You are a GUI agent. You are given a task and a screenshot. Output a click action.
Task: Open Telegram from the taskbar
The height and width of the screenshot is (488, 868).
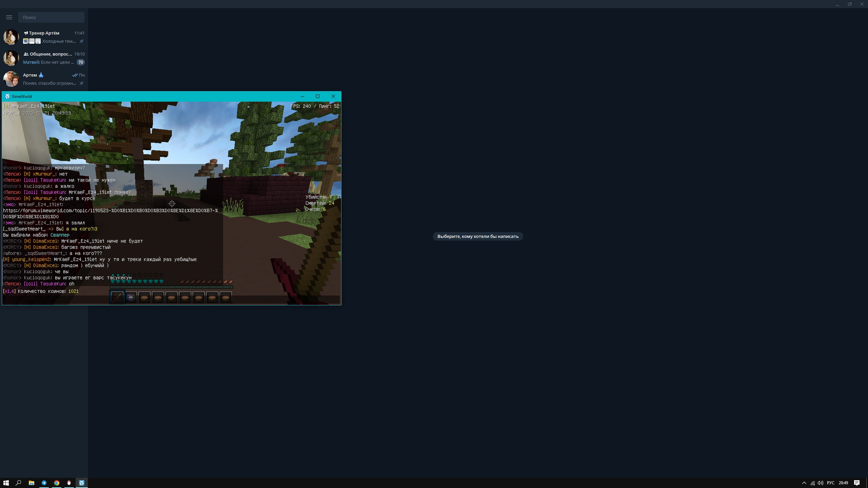click(44, 483)
